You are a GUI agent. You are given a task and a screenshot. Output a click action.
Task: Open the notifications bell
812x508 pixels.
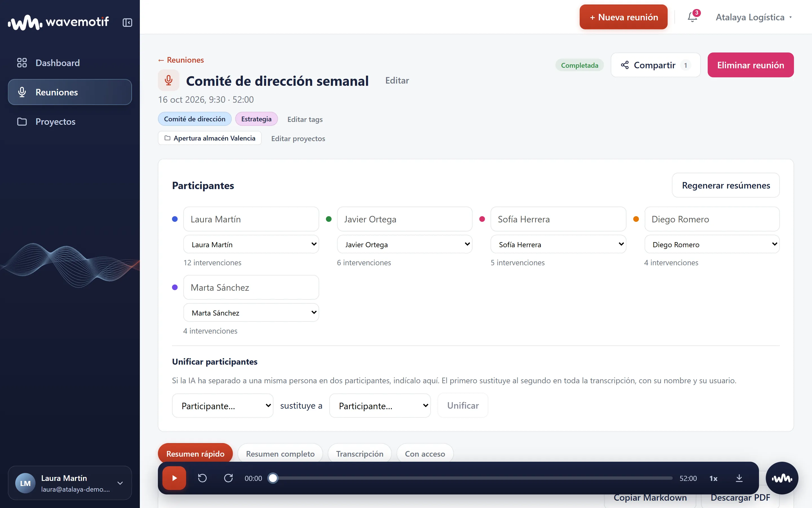pyautogui.click(x=692, y=17)
